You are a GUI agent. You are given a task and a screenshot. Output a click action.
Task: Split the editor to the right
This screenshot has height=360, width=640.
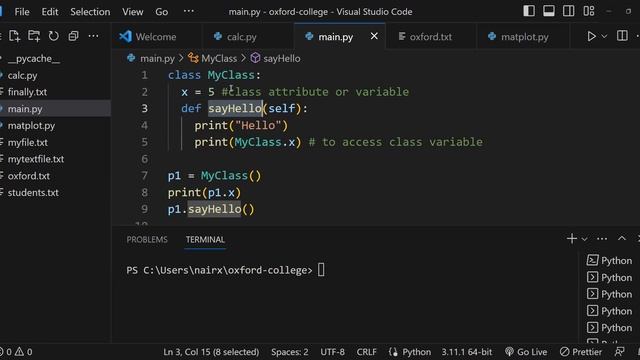pyautogui.click(x=622, y=36)
